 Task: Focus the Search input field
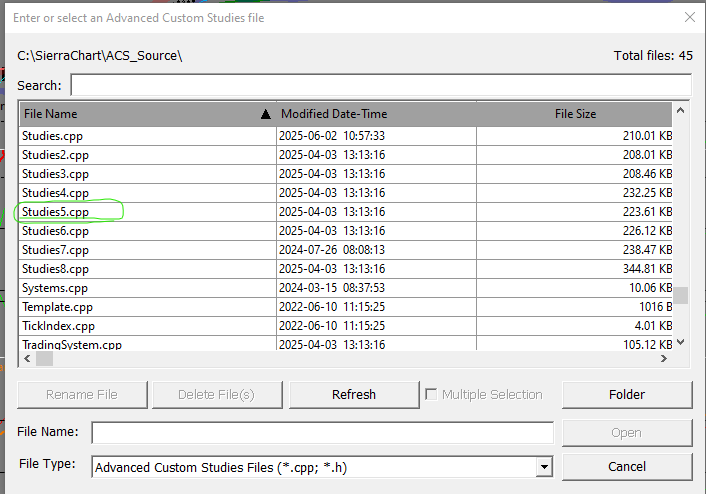381,85
